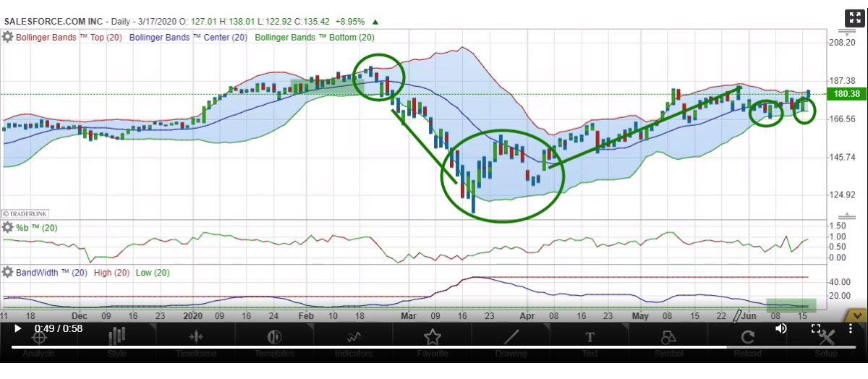Click the %b (20) indicator label

click(x=37, y=228)
